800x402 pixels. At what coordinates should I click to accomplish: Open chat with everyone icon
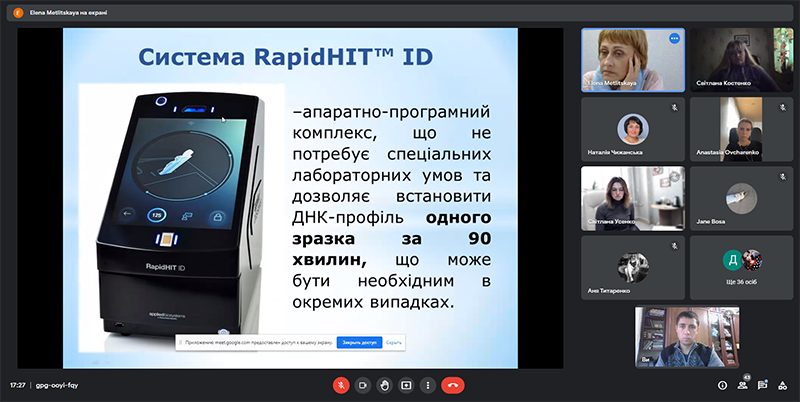tap(762, 386)
